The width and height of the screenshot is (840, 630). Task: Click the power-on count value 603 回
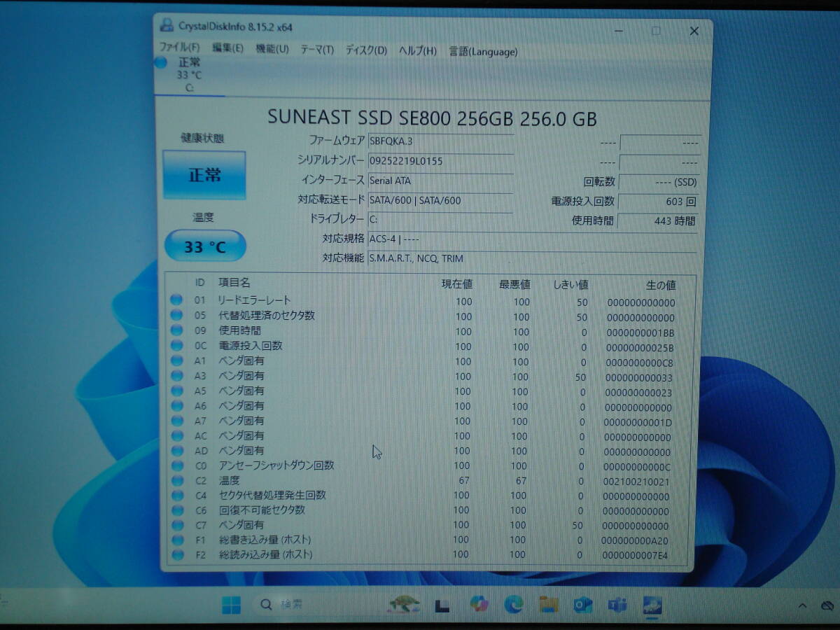(659, 202)
